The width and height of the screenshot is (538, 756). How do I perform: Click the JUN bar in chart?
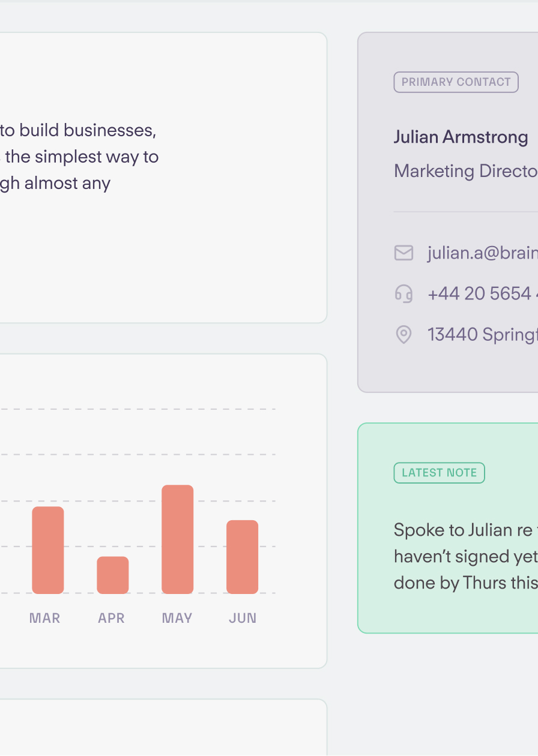click(x=242, y=557)
